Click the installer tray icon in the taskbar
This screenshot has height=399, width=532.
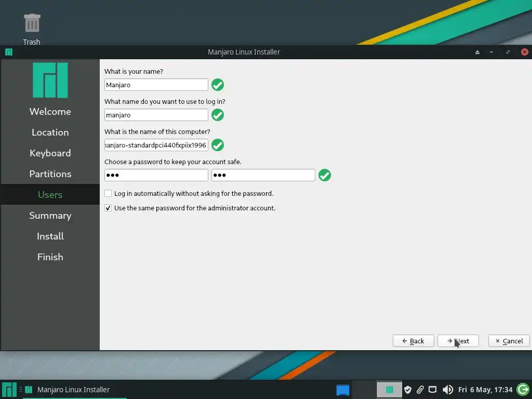[389, 390]
